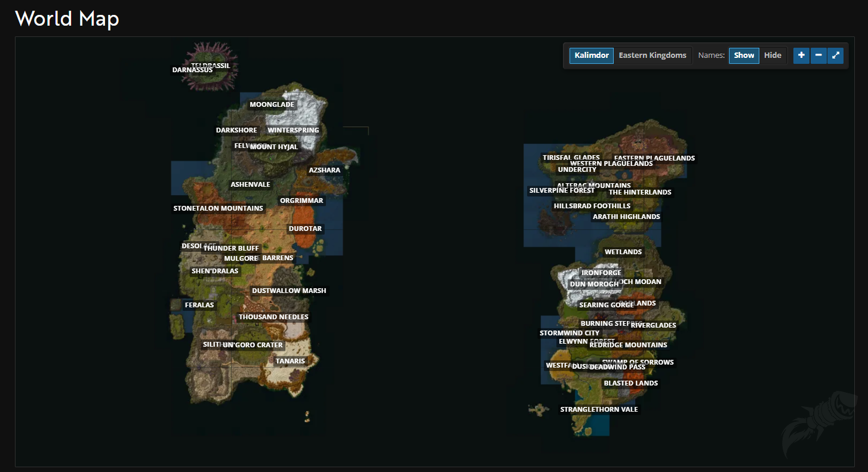The height and width of the screenshot is (472, 868).
Task: Zoom out with the minus icon
Action: [x=818, y=55]
